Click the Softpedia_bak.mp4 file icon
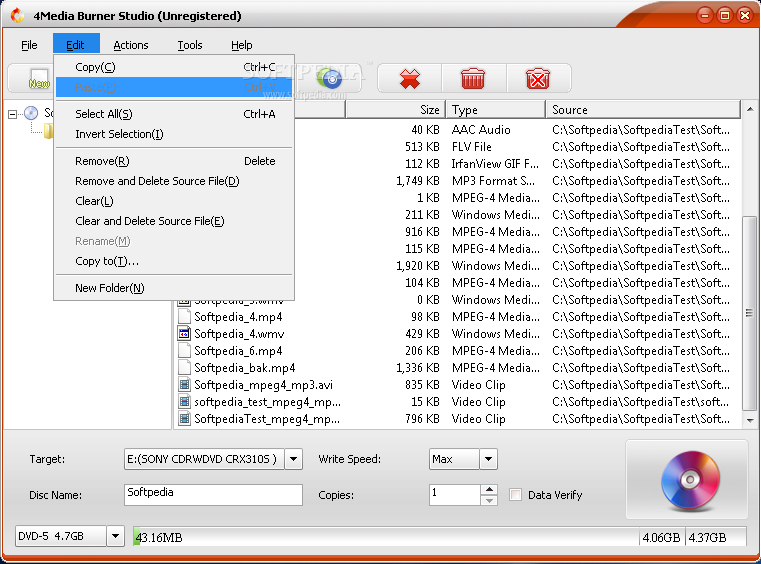The height and width of the screenshot is (564, 761). tap(184, 367)
